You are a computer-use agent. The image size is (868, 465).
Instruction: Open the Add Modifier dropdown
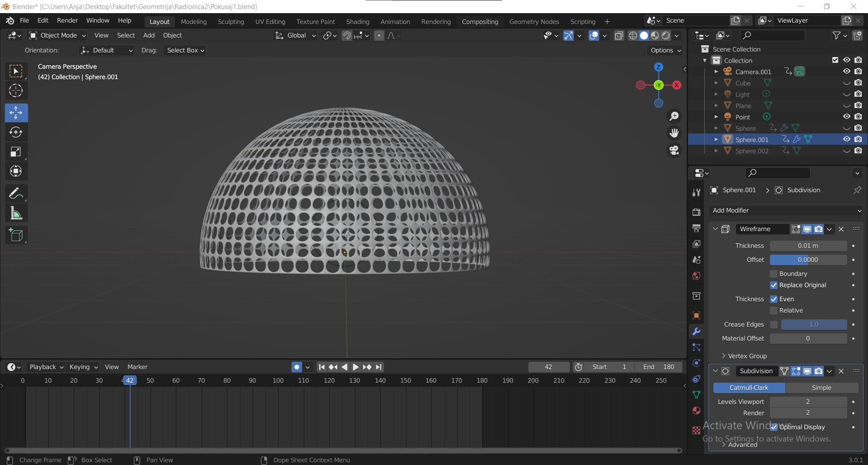coord(786,210)
